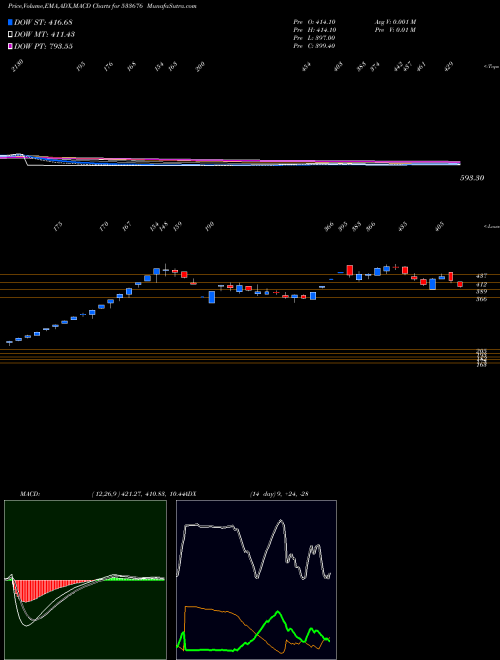Screen dimensions: 500x660
Task: Click the 'Pre O: 414.10' open value
Action: tap(314, 22)
